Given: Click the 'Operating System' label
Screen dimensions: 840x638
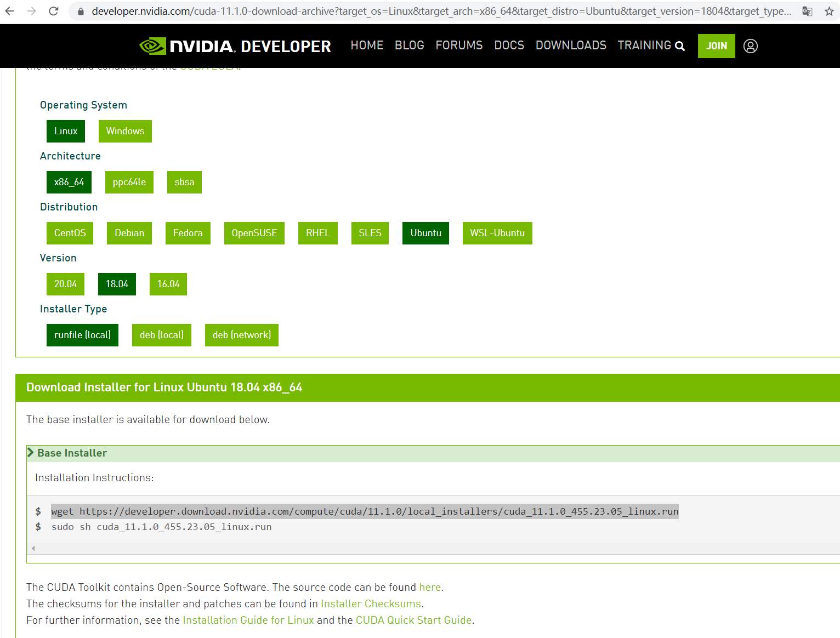Looking at the screenshot, I should click(x=83, y=105).
